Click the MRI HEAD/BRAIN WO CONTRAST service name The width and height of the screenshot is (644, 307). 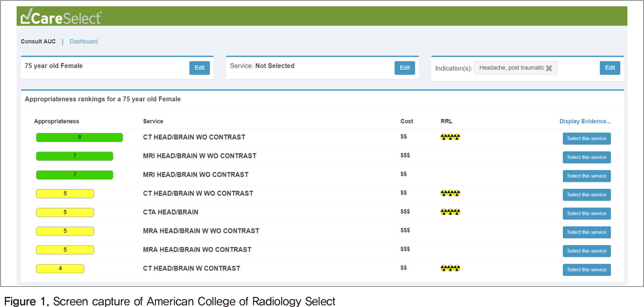pos(196,175)
